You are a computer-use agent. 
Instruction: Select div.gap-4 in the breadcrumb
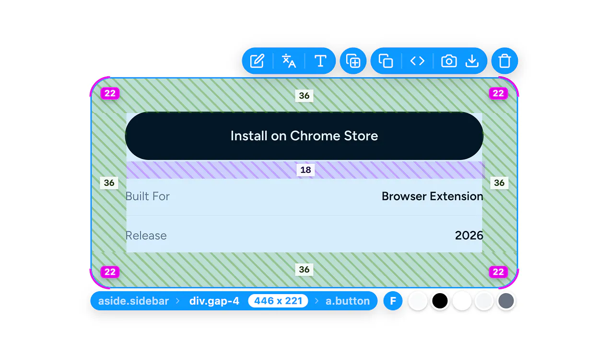214,301
